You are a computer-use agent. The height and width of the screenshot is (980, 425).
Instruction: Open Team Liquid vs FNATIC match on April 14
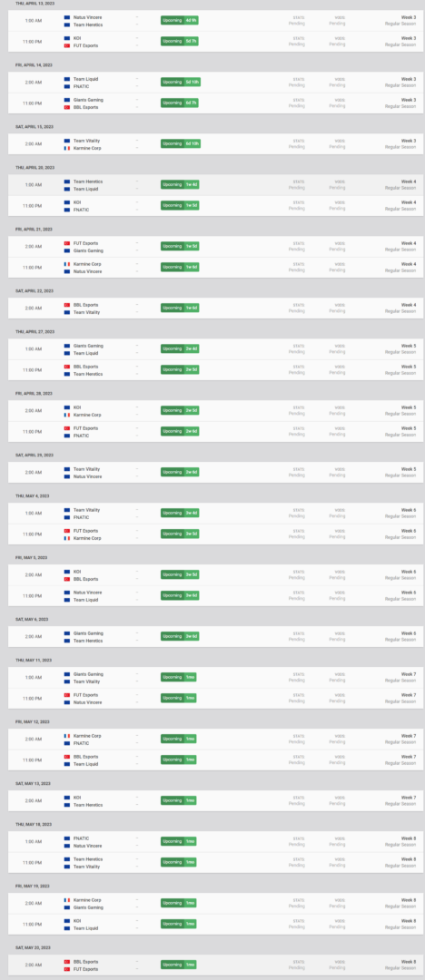(215, 83)
